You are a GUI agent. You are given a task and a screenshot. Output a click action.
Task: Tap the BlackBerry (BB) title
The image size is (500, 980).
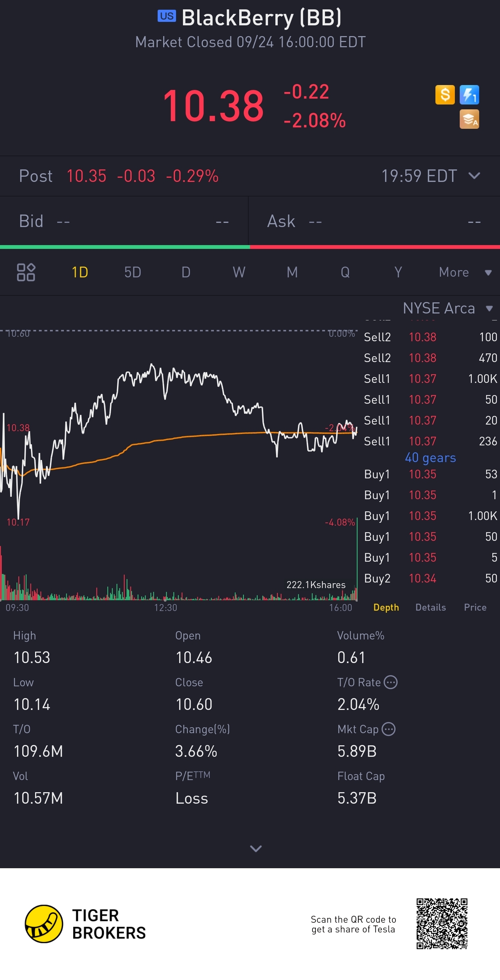click(x=261, y=17)
